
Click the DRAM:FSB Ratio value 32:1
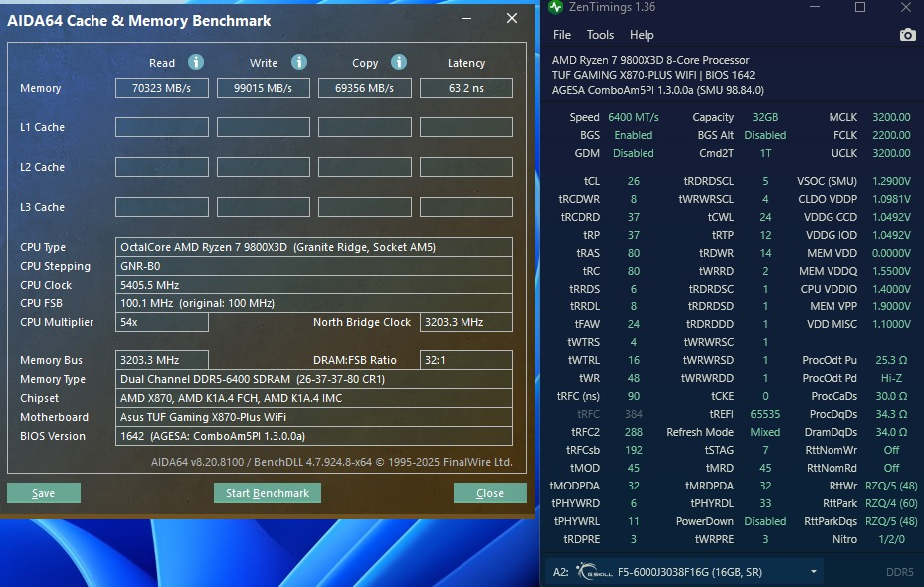466,360
